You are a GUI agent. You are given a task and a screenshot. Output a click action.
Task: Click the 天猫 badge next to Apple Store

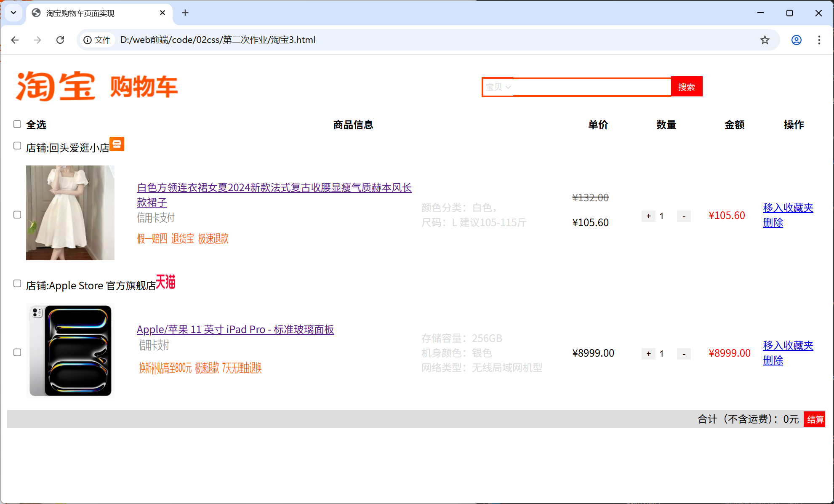pyautogui.click(x=166, y=282)
